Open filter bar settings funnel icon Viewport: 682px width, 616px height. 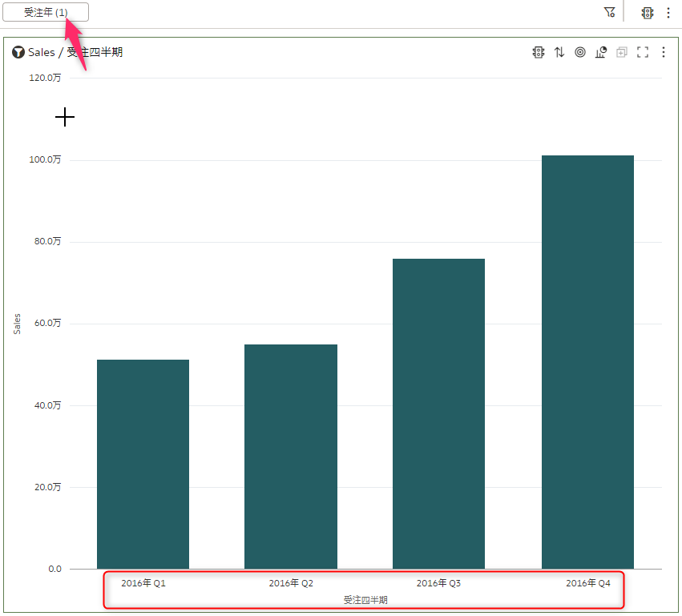[610, 12]
